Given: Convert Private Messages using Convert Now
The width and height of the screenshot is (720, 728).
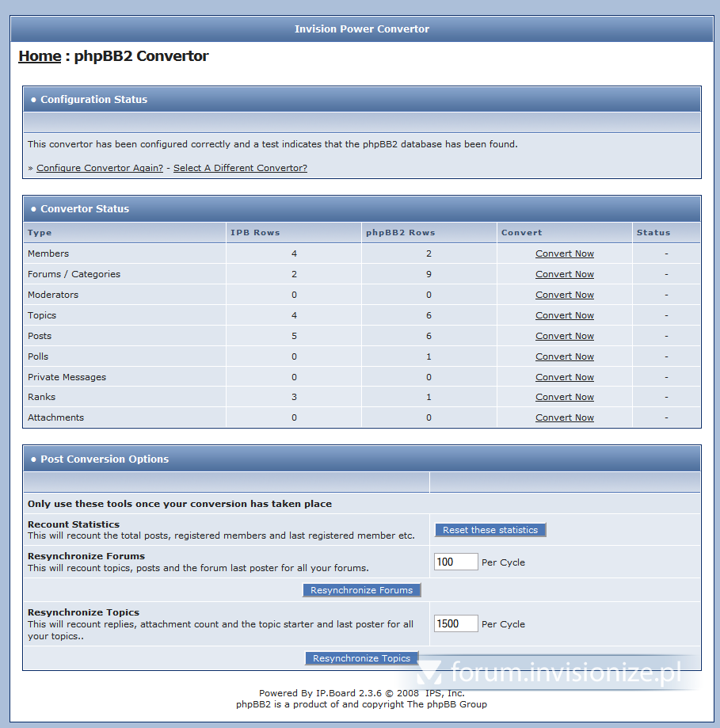Looking at the screenshot, I should [564, 377].
